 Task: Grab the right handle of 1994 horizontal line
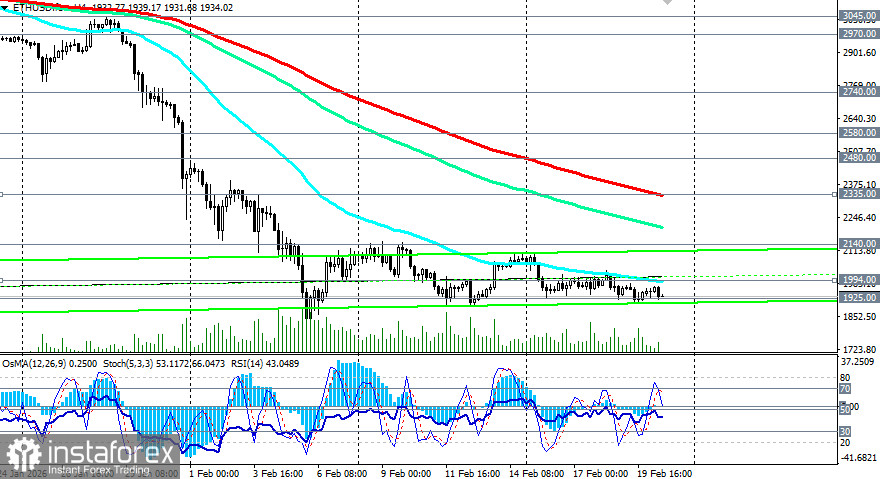(x=835, y=280)
